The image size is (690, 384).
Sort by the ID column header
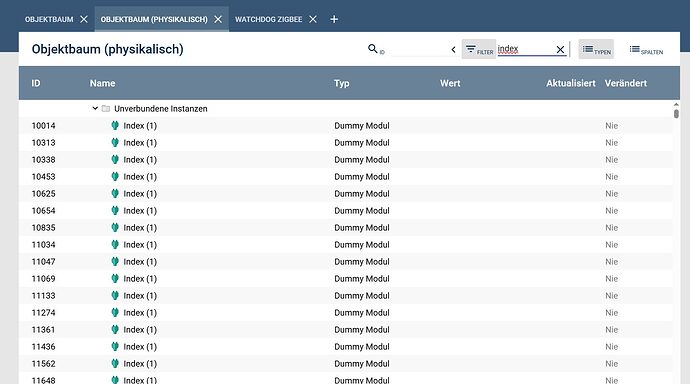click(x=36, y=83)
